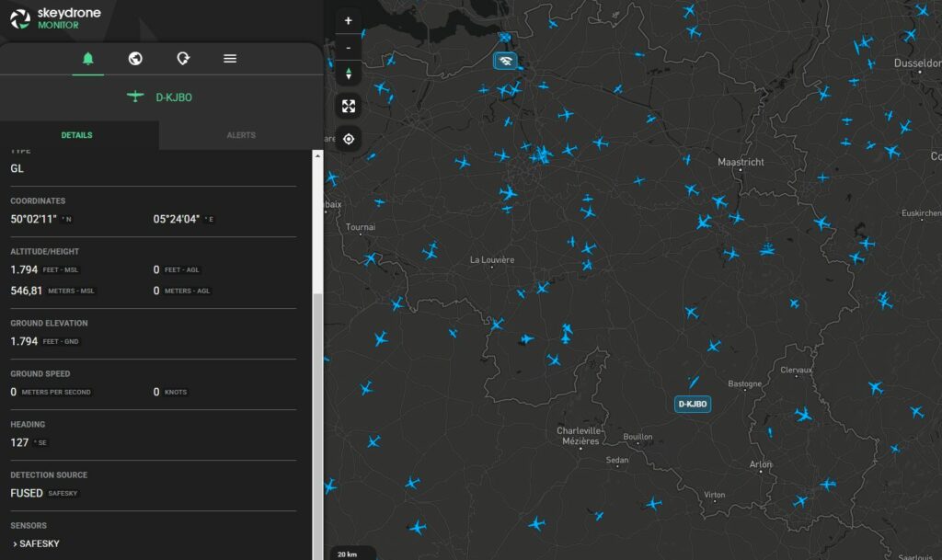Click the circular arrow replay icon
The width and height of the screenshot is (942, 560).
coord(183,59)
